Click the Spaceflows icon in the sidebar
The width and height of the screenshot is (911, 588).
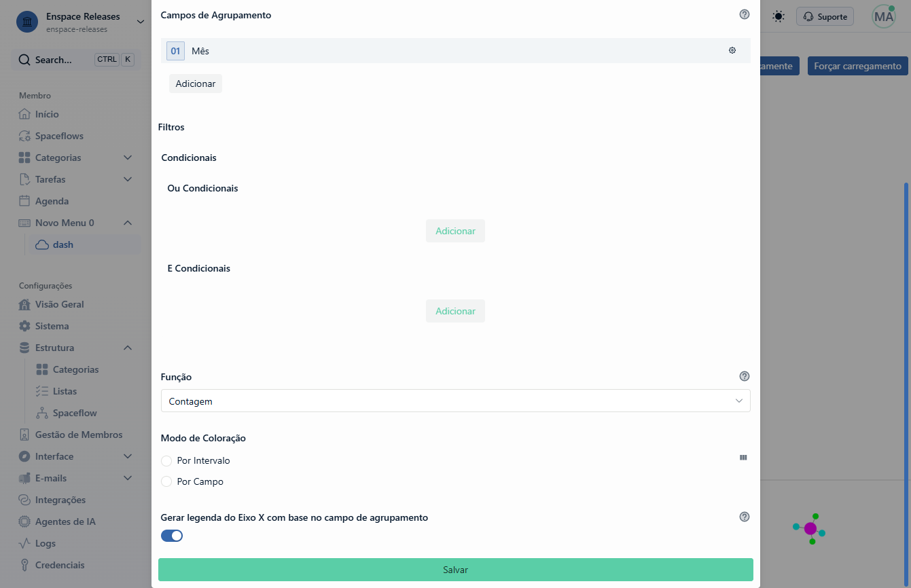pos(24,136)
